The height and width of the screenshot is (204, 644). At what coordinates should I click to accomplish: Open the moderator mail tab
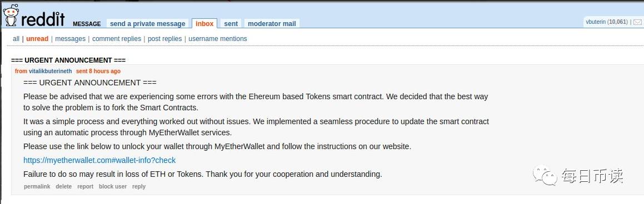tap(272, 23)
